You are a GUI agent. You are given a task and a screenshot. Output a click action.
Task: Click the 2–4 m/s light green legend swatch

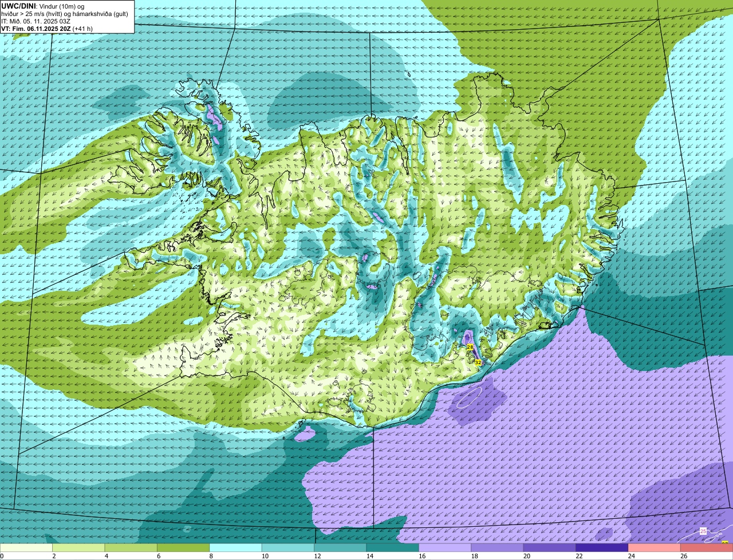click(78, 547)
